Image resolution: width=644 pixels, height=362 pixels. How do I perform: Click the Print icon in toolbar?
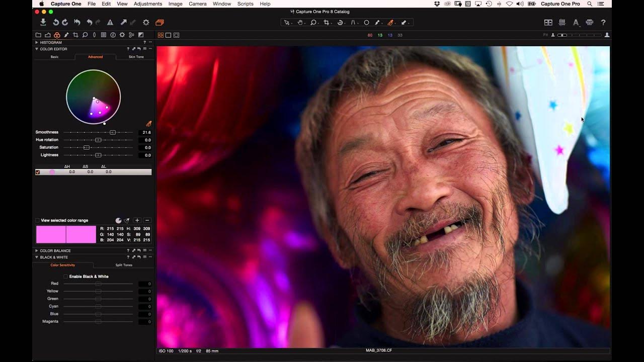[590, 22]
